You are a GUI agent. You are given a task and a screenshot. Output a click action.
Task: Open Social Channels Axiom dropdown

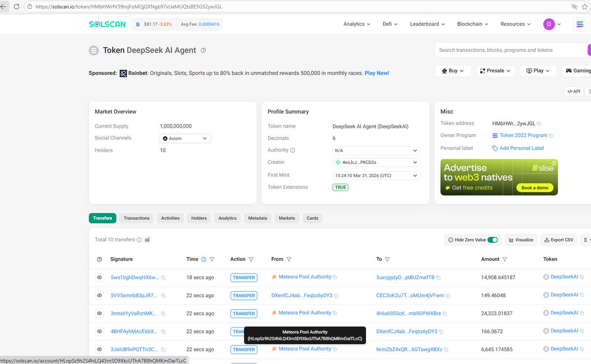[185, 138]
